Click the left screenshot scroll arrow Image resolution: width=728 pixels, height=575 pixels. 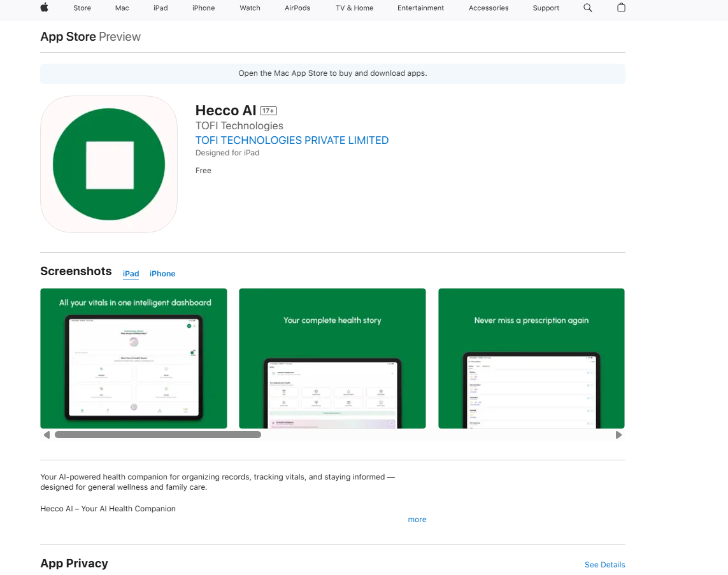click(46, 434)
